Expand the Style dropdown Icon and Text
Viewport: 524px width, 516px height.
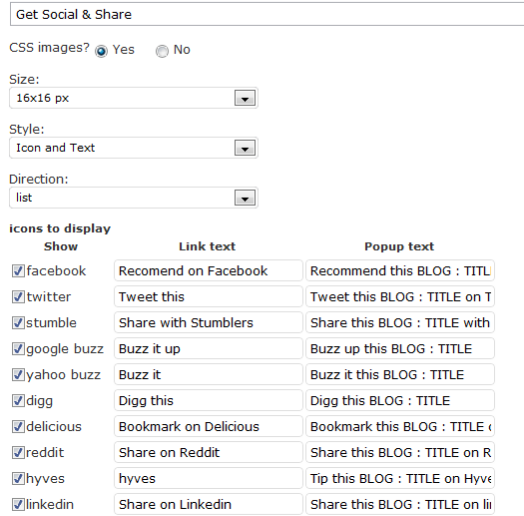click(134, 148)
